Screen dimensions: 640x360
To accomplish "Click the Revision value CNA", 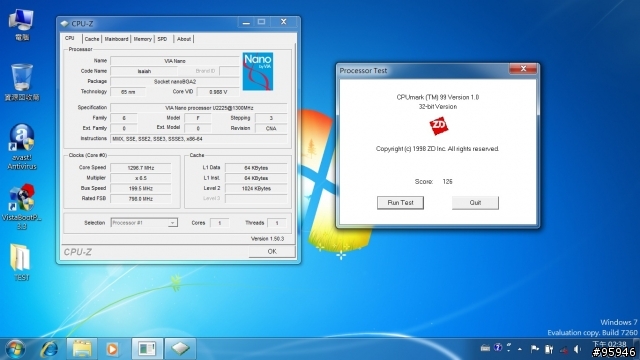I will (x=271, y=128).
